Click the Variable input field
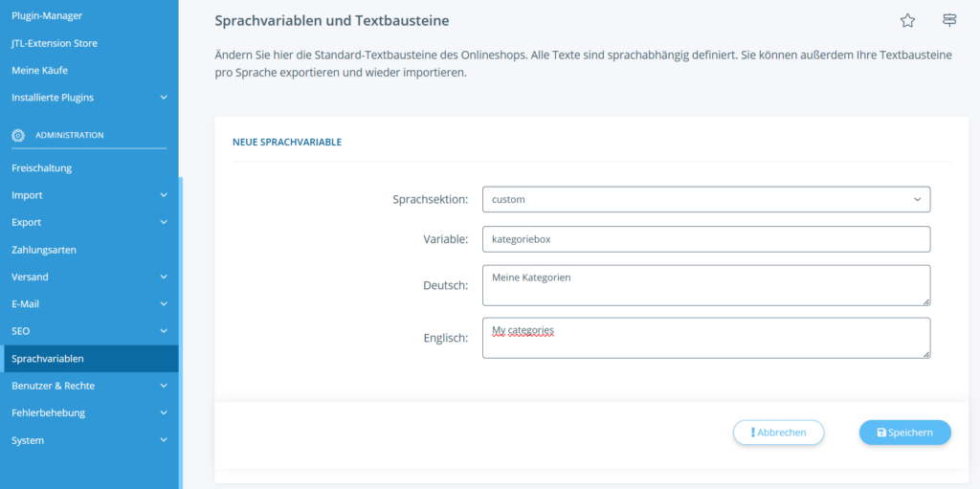The image size is (980, 489). 706,239
